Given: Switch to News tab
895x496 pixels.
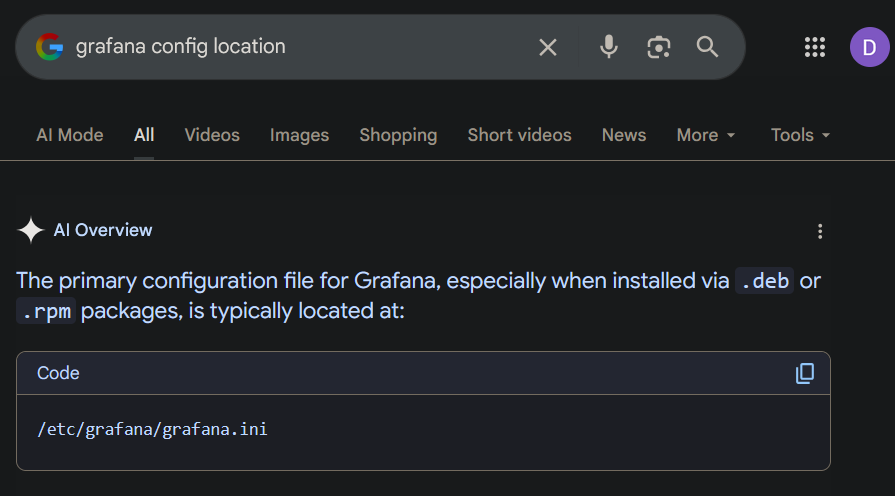Looking at the screenshot, I should coord(624,135).
